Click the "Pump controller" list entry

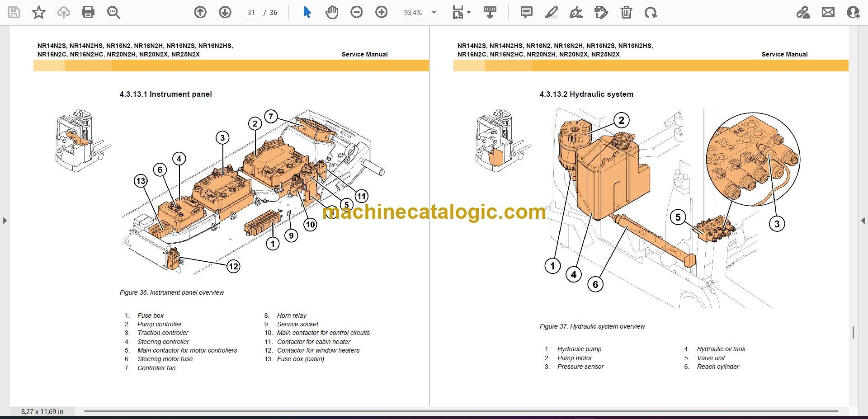tap(160, 324)
